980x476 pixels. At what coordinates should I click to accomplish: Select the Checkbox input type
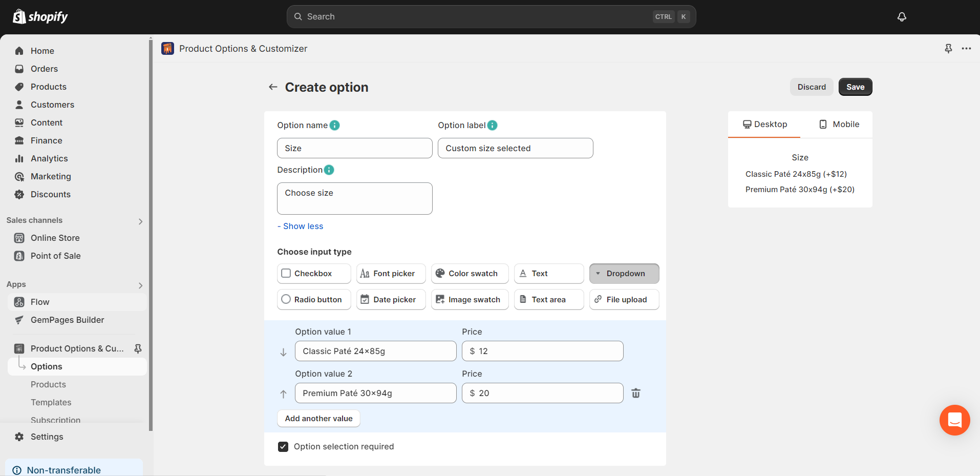tap(313, 273)
